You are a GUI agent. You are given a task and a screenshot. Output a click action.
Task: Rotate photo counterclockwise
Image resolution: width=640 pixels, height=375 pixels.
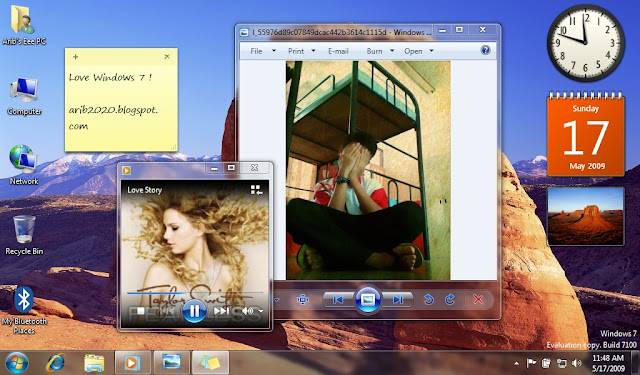pyautogui.click(x=429, y=300)
